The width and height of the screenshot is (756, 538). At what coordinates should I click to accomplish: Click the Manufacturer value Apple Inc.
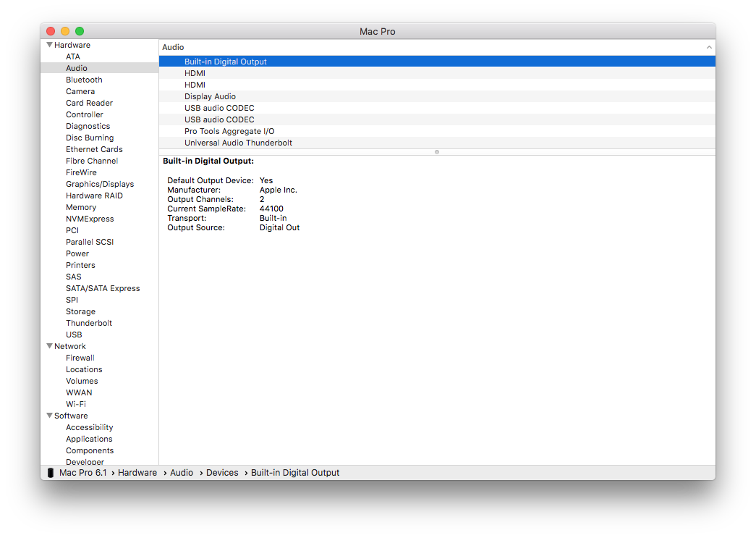pos(279,190)
